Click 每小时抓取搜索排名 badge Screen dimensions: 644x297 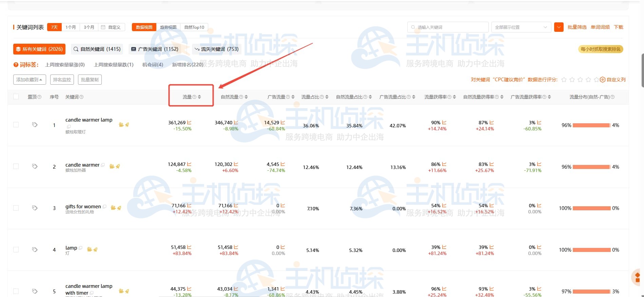click(x=600, y=49)
